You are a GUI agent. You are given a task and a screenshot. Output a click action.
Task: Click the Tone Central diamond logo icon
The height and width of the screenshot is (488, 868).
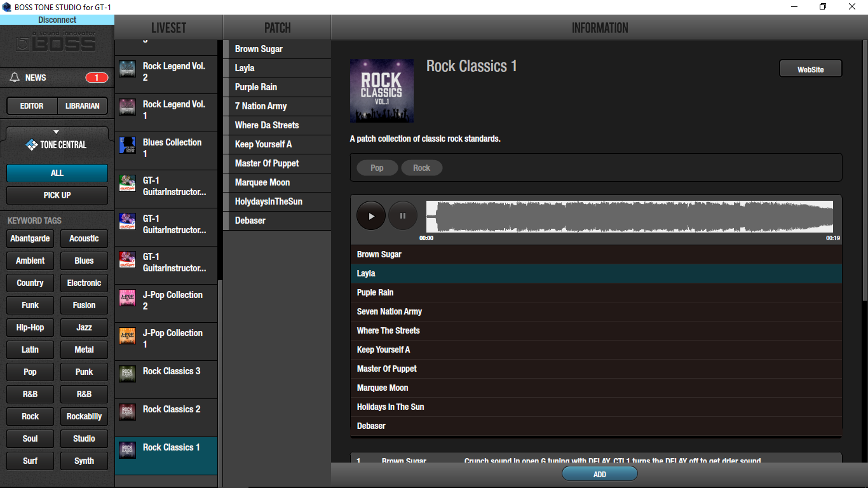pos(32,145)
